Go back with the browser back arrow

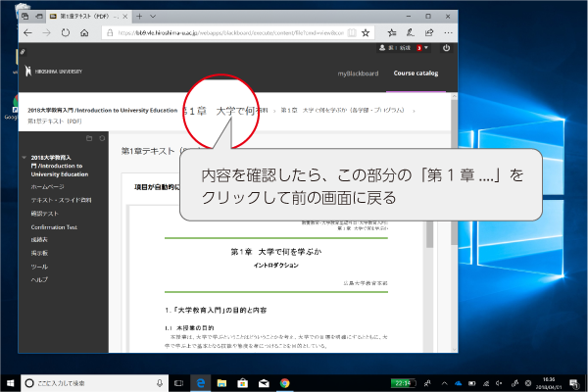coord(27,33)
